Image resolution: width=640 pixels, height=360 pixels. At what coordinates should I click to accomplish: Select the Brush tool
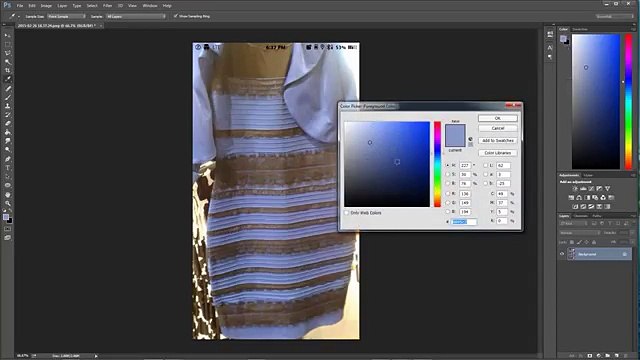click(x=7, y=97)
